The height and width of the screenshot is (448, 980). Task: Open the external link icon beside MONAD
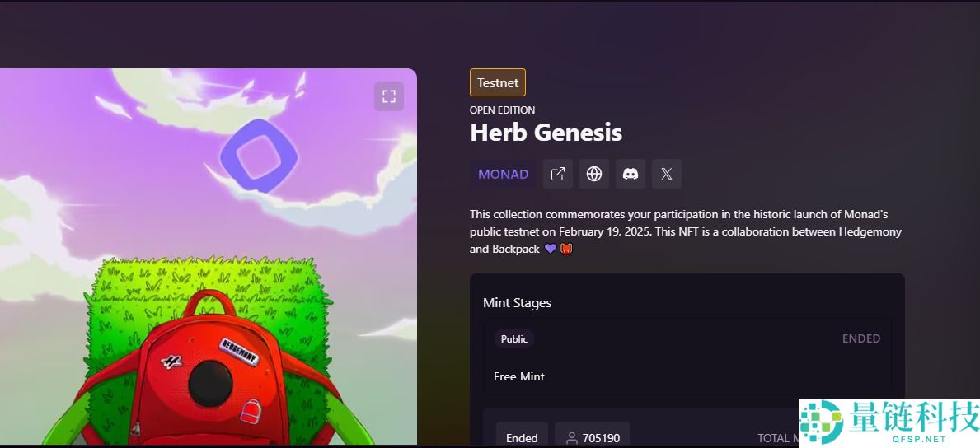point(557,174)
